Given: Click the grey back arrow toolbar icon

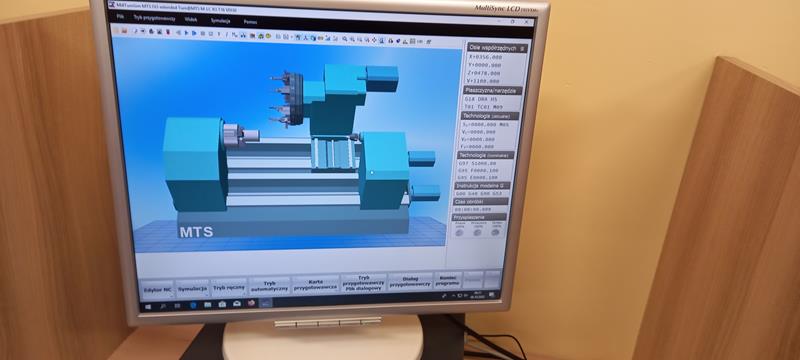Looking at the screenshot, I should (179, 33).
